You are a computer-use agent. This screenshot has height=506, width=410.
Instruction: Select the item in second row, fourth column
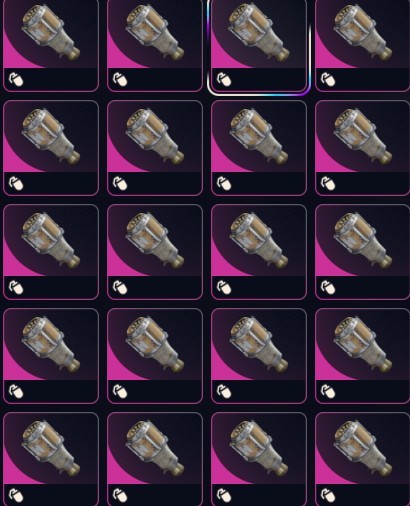[363, 148]
